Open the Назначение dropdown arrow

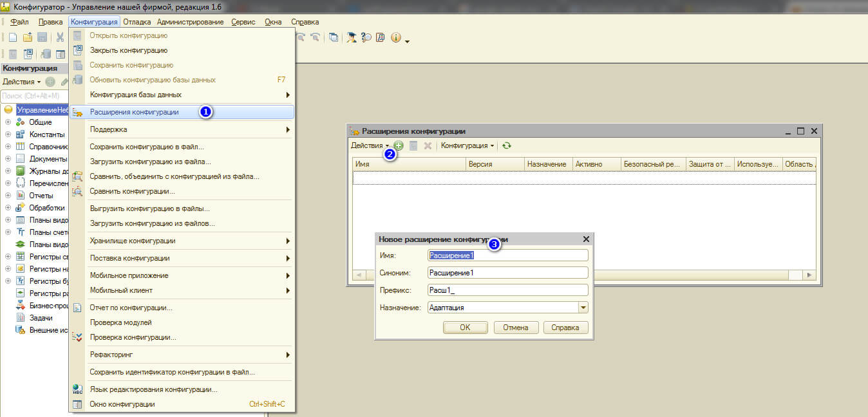(583, 308)
